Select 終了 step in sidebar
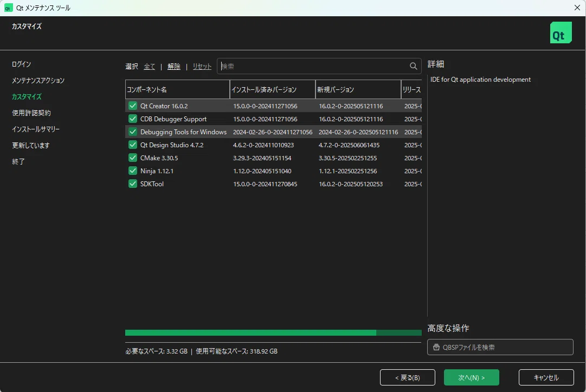 [x=18, y=162]
